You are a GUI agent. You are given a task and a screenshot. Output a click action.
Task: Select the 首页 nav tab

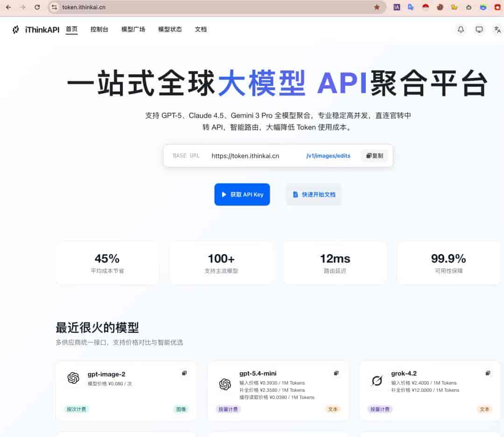[72, 29]
